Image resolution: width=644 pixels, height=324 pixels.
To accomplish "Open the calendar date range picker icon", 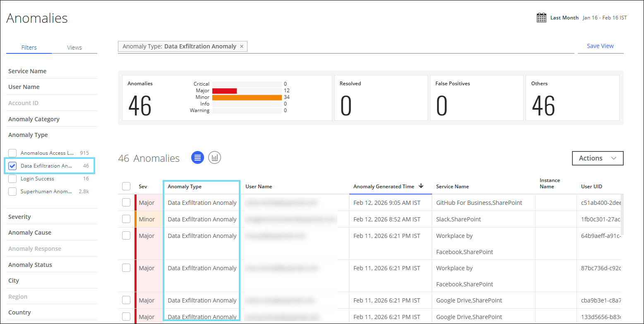I will tap(541, 18).
